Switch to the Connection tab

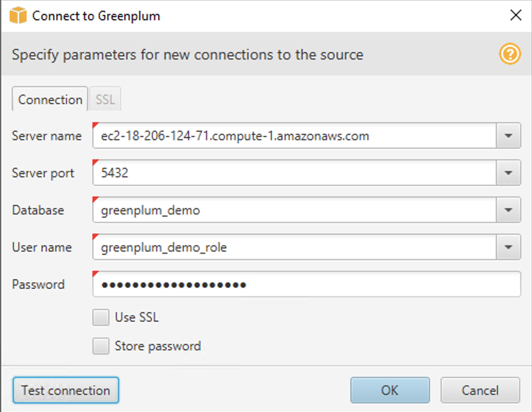49,99
